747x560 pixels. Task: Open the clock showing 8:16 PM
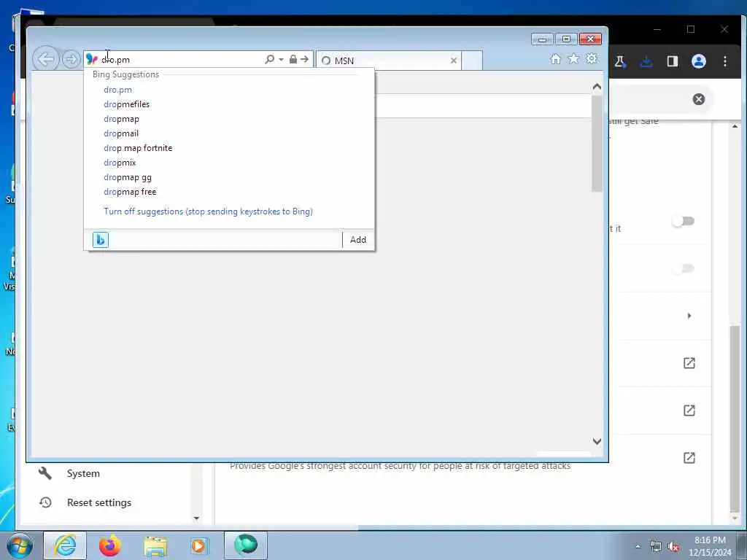pyautogui.click(x=709, y=546)
